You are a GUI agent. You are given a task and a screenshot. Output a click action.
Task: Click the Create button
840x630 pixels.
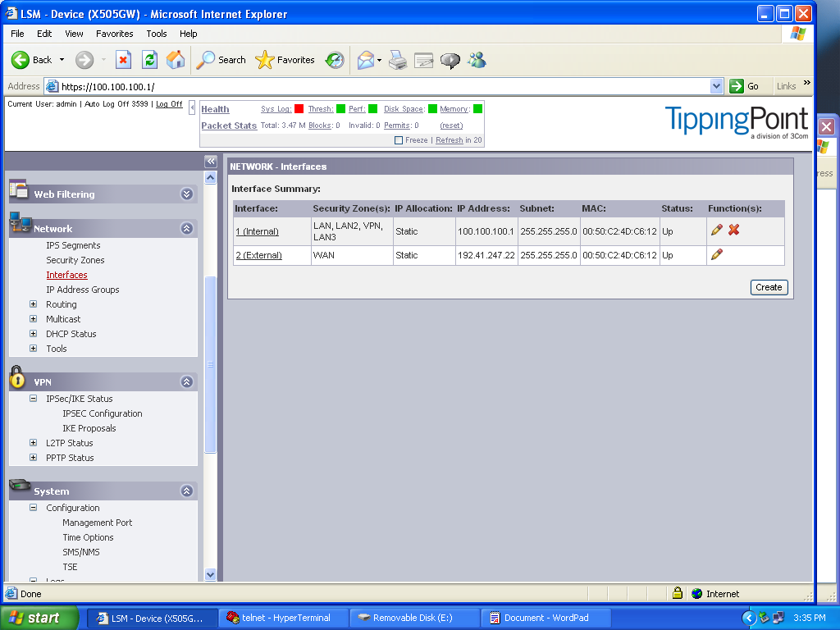point(769,287)
